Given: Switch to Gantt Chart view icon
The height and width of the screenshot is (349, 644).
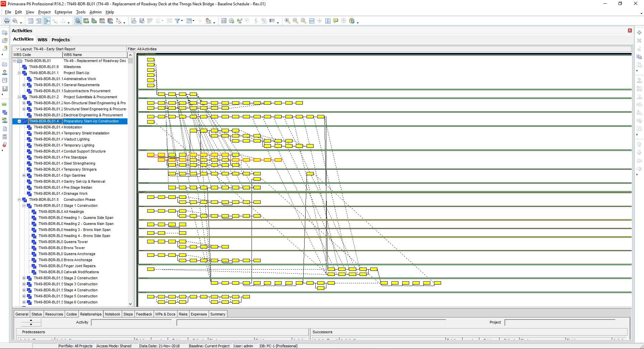Looking at the screenshot, I should tap(39, 21).
